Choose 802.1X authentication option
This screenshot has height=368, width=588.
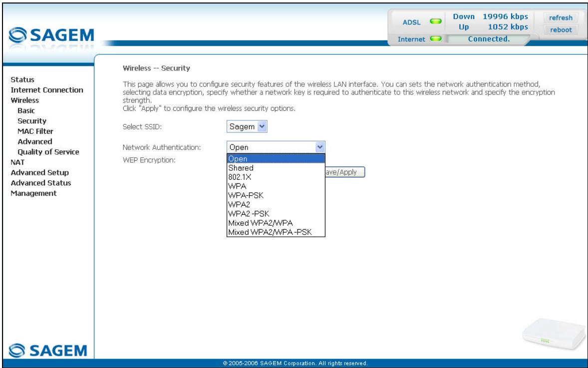coord(276,177)
